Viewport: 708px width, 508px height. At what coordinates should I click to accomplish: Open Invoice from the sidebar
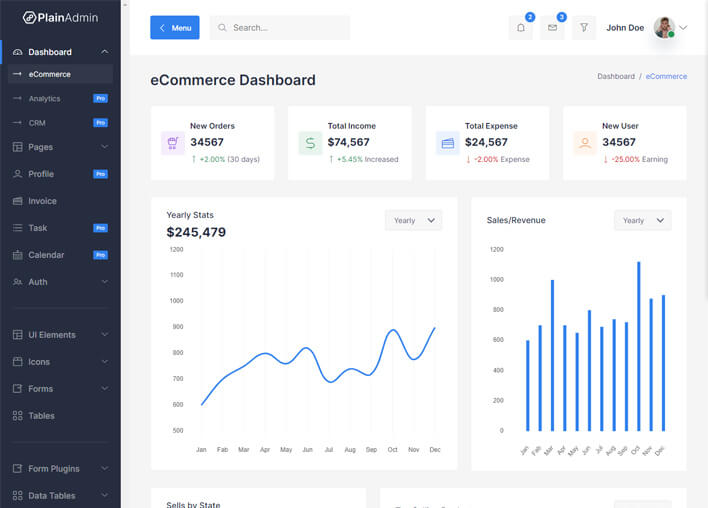[42, 201]
